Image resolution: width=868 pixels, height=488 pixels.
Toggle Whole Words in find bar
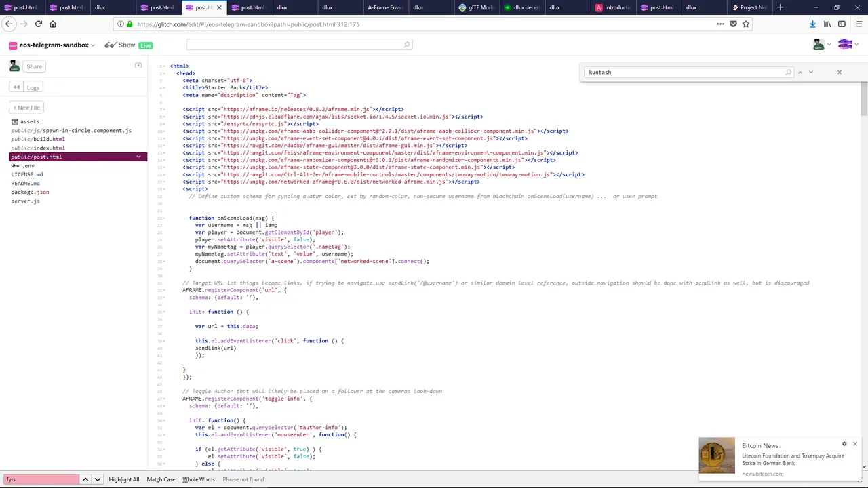(x=199, y=479)
